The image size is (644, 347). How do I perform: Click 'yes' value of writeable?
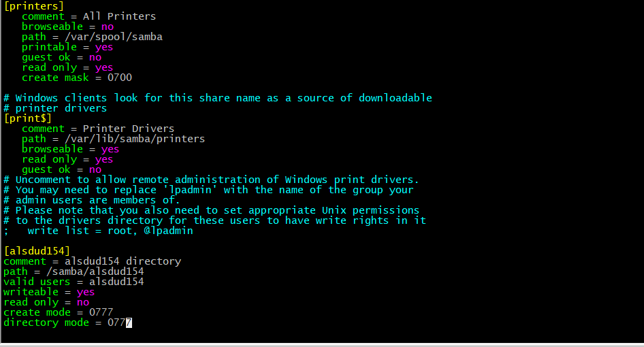(85, 292)
